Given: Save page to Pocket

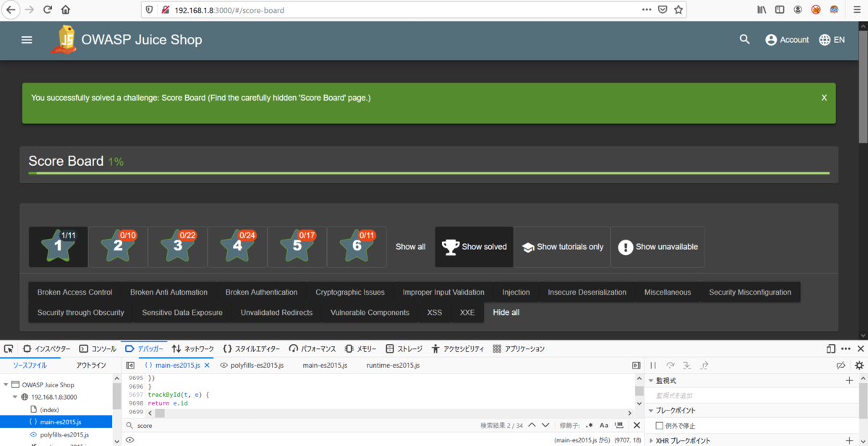Looking at the screenshot, I should 663,10.
